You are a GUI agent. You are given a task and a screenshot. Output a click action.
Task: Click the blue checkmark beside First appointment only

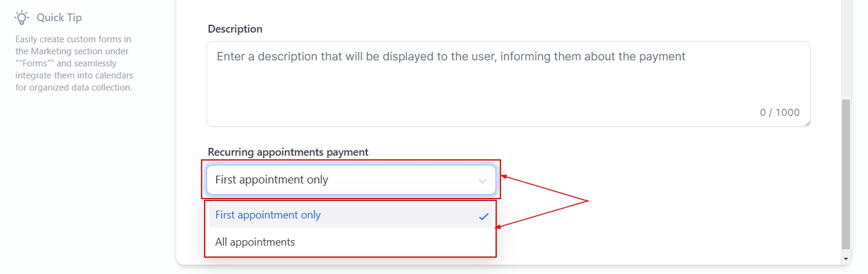[x=483, y=216]
